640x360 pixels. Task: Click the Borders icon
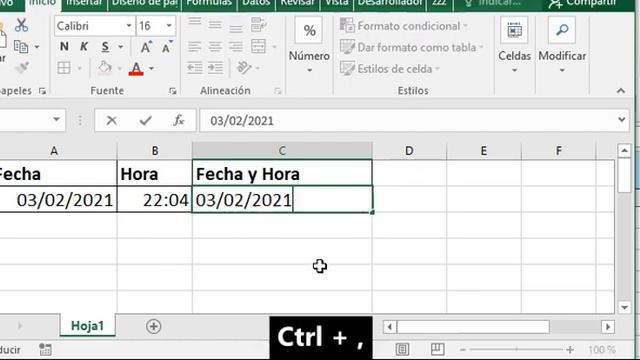tap(64, 68)
